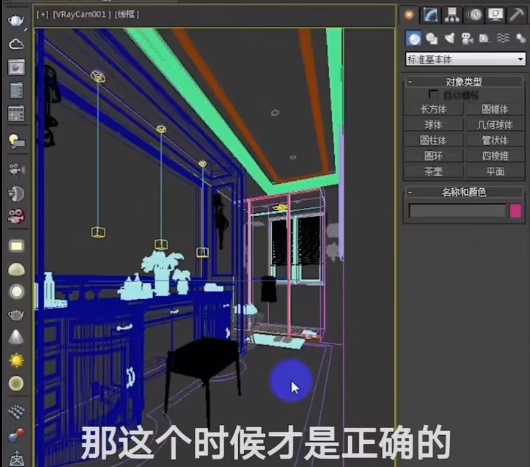
Task: Create a sphere light with glowing sphere icon
Action: coord(16,292)
